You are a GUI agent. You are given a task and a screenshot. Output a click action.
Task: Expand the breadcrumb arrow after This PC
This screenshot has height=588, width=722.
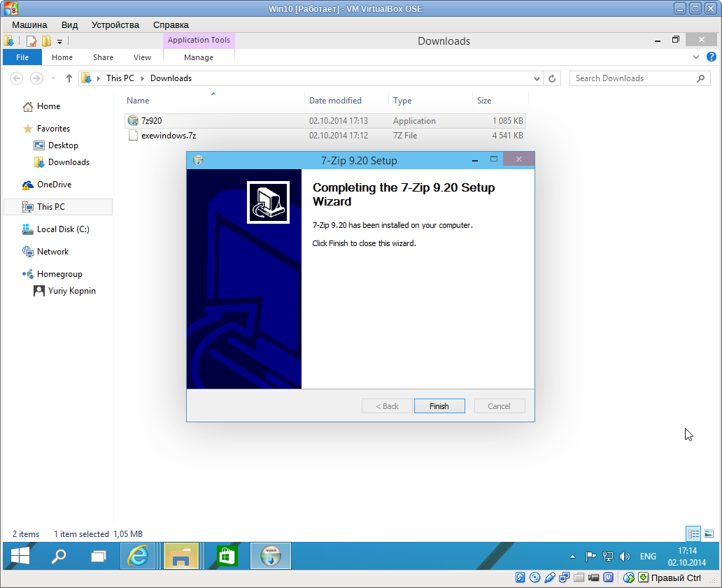[x=142, y=78]
